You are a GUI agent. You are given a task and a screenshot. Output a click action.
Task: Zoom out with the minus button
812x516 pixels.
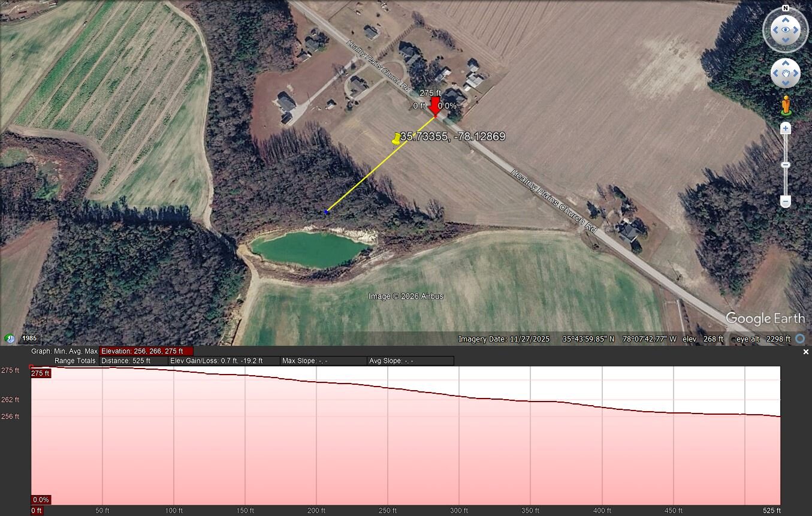[x=786, y=202]
